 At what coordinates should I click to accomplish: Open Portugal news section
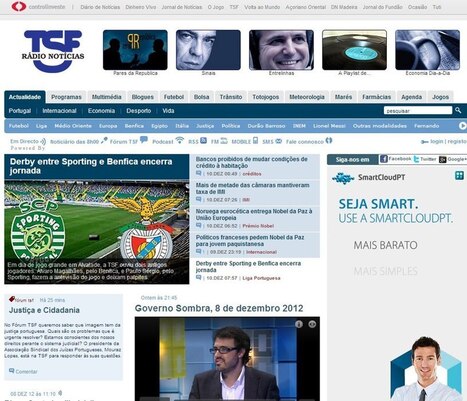click(20, 111)
